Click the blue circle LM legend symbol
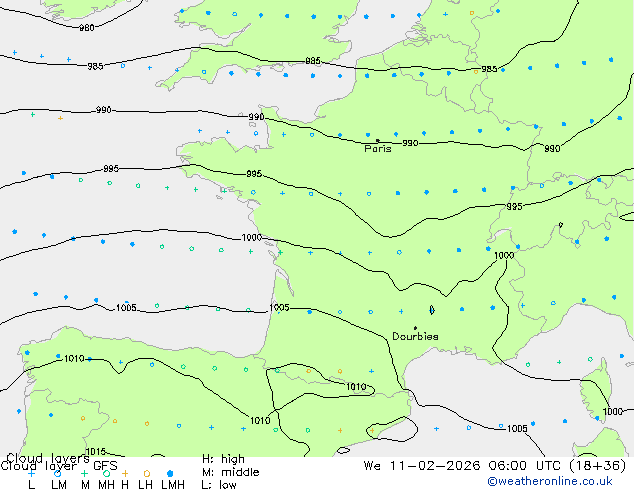This screenshot has width=634, height=490. pos(57,473)
